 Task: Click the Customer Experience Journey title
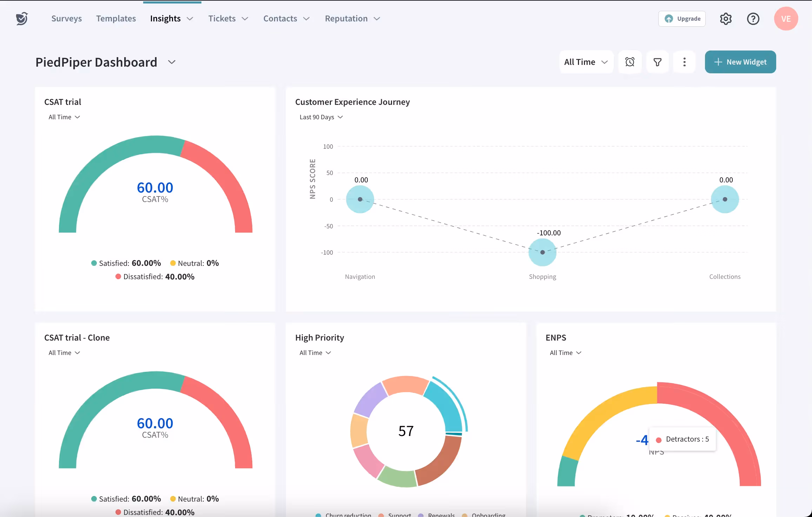[352, 102]
